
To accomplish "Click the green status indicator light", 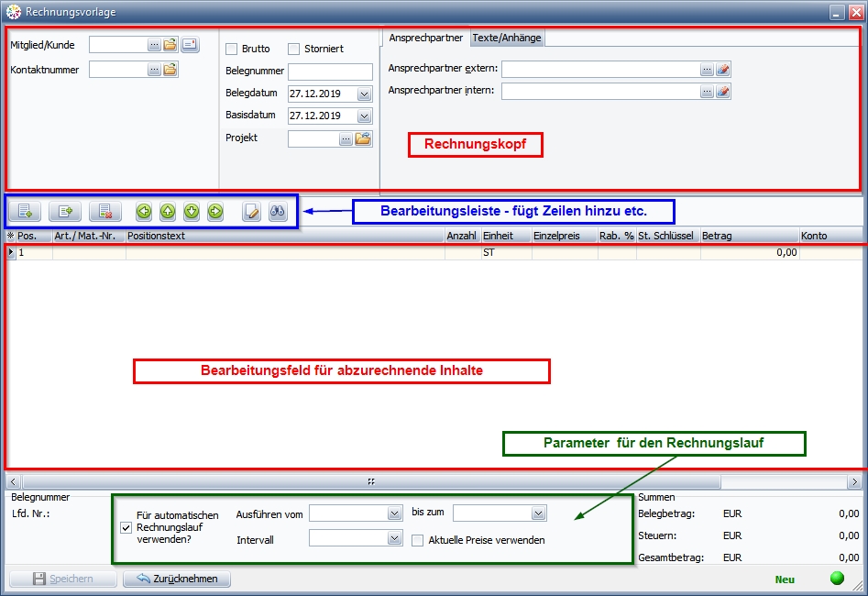I will pyautogui.click(x=838, y=579).
